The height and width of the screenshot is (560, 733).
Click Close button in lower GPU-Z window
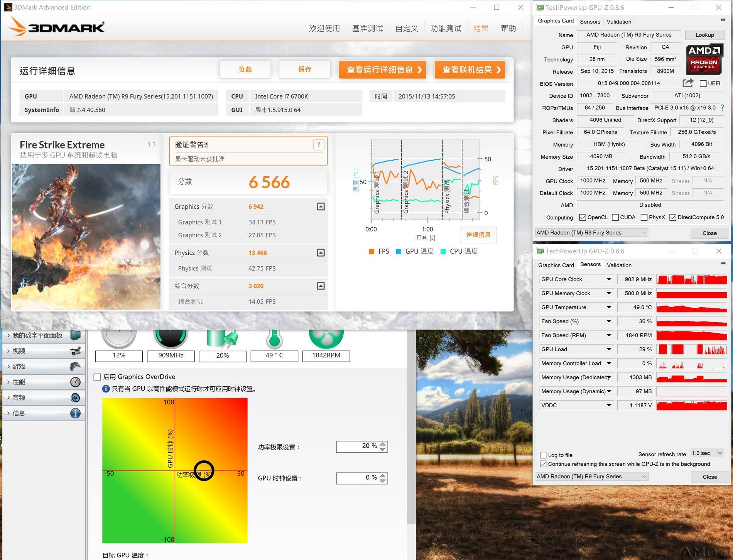(709, 477)
